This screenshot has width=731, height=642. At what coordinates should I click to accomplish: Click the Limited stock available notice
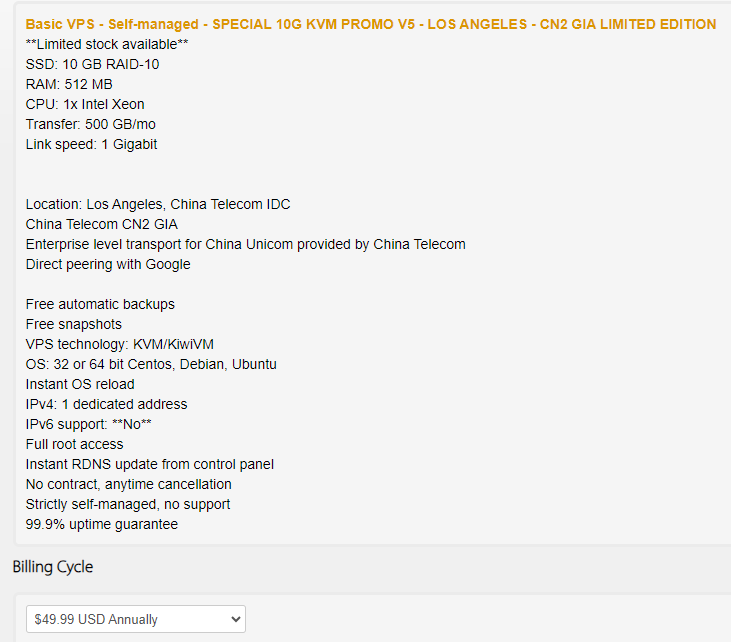tap(107, 44)
